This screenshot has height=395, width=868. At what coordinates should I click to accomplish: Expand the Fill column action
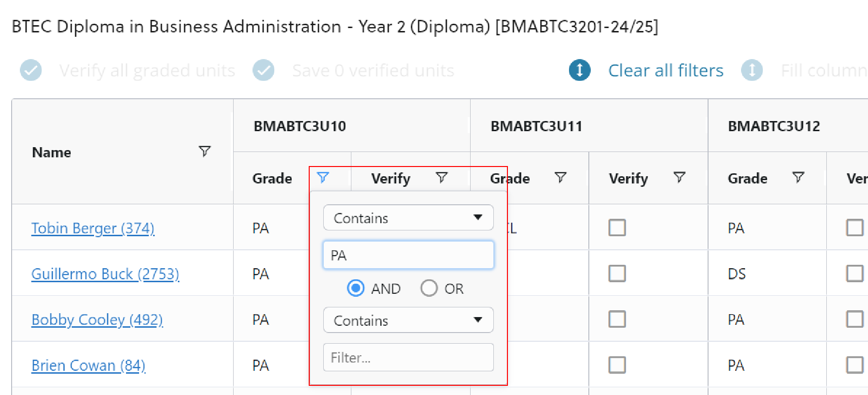point(753,70)
